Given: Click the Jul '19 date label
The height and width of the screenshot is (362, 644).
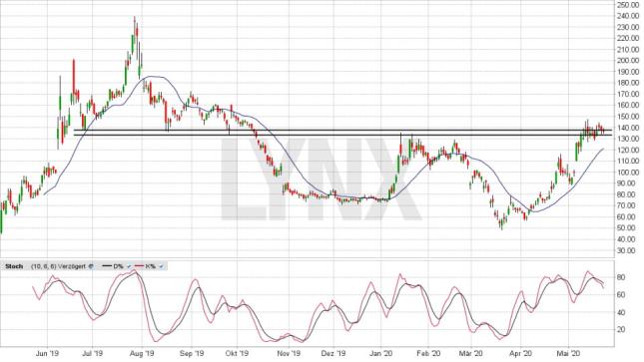Looking at the screenshot, I should [x=92, y=353].
